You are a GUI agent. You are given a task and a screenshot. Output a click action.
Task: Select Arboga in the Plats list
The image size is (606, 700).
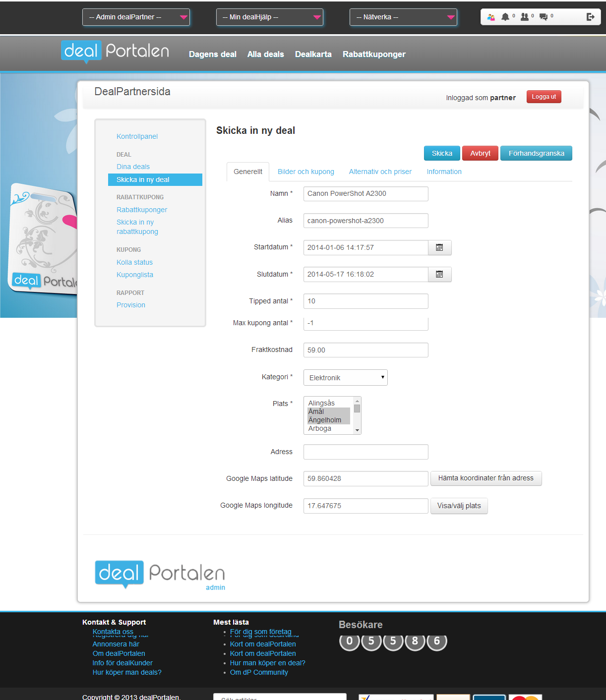[319, 428]
